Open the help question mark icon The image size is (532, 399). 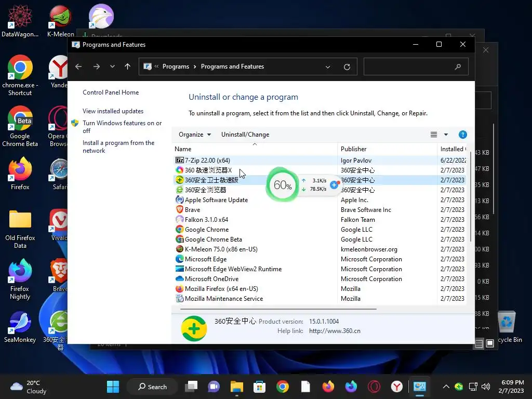tap(462, 135)
